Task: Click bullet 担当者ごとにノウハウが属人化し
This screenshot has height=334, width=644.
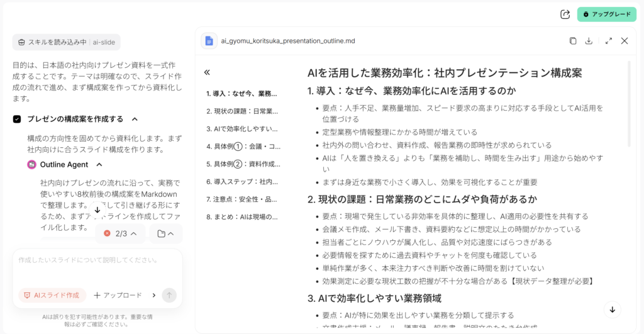Action: [x=437, y=242]
